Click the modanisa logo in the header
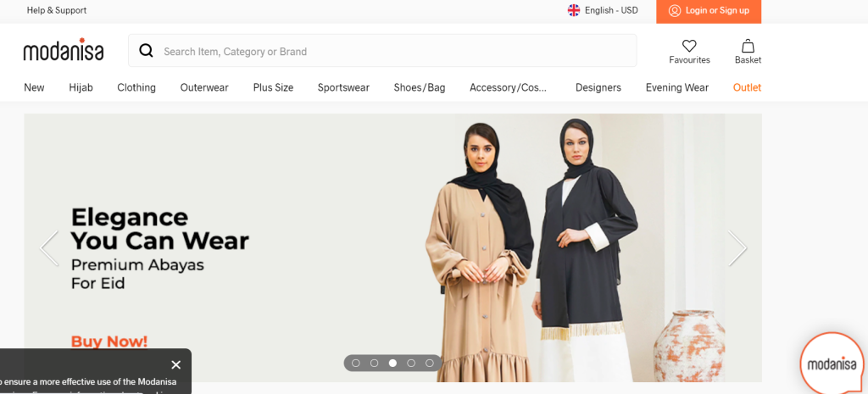The height and width of the screenshot is (394, 868). tap(63, 50)
